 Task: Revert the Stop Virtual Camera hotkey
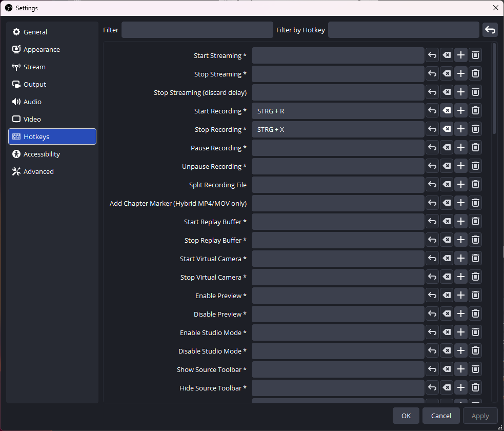click(432, 277)
